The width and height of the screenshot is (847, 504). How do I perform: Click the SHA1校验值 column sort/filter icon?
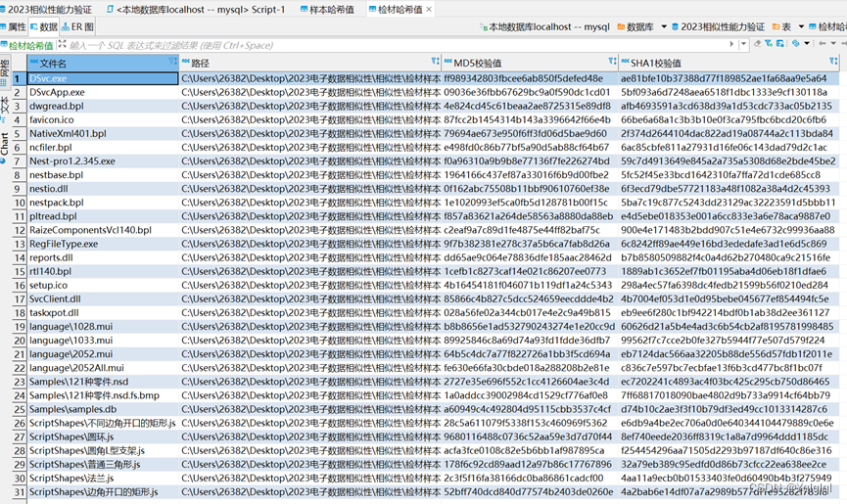click(x=833, y=62)
